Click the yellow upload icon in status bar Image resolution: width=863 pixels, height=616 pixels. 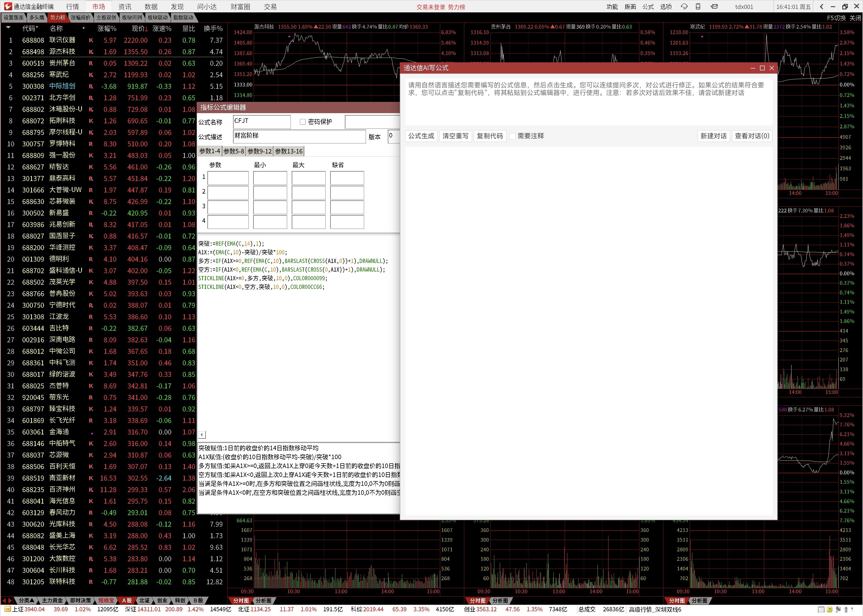(x=830, y=609)
